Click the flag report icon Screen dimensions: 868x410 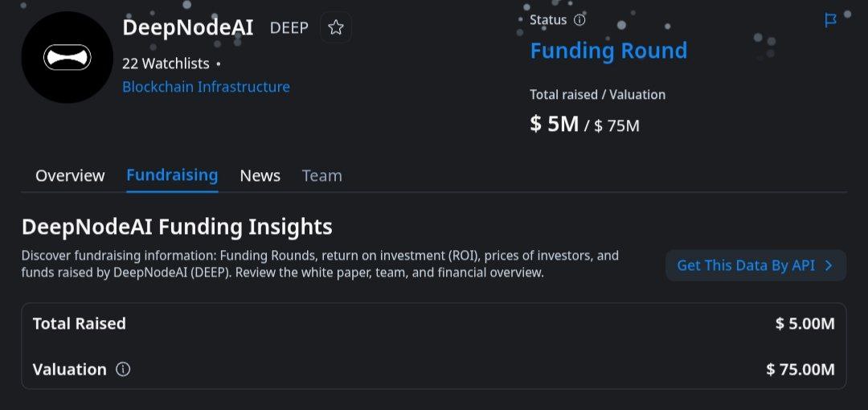click(831, 21)
